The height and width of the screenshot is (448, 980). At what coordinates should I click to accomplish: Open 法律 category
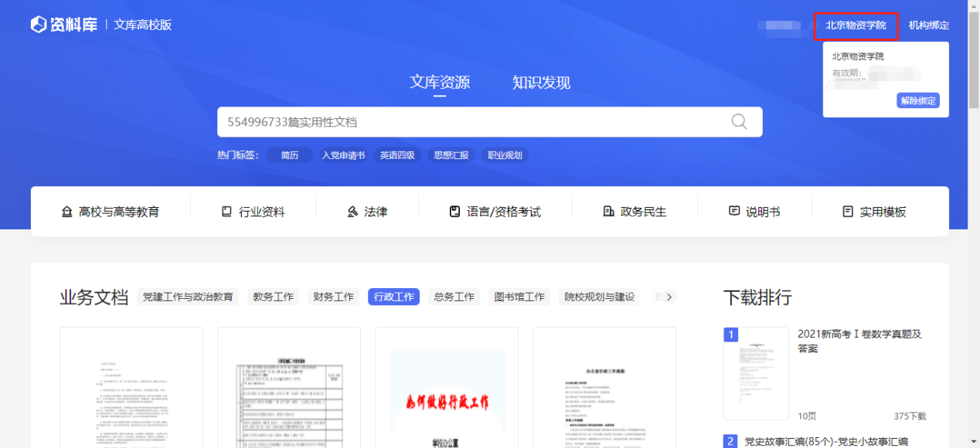coord(367,212)
